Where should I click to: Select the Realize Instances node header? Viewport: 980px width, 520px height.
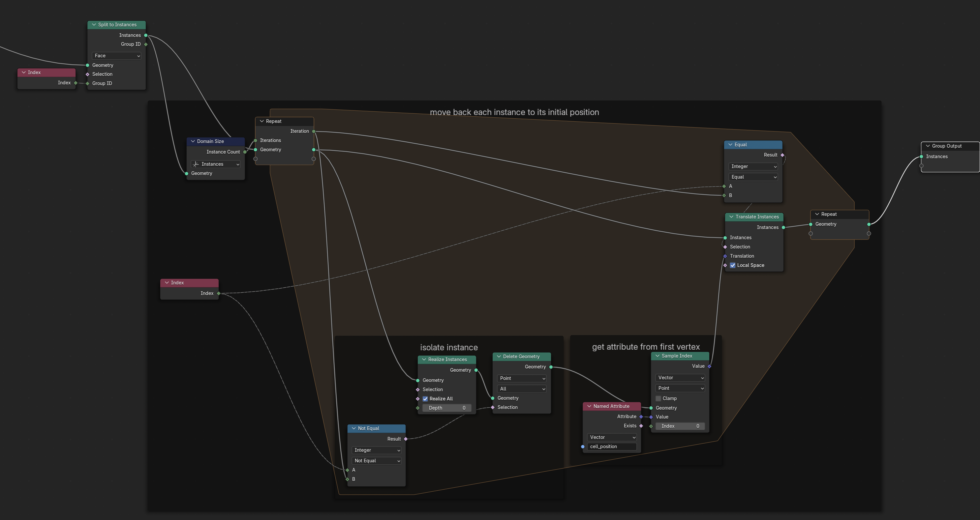pyautogui.click(x=447, y=360)
